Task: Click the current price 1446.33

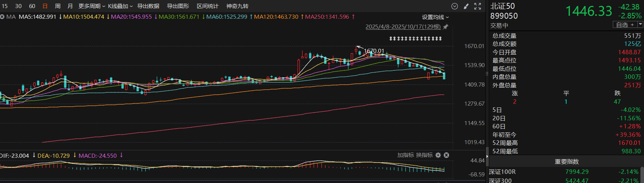Action: (x=589, y=11)
